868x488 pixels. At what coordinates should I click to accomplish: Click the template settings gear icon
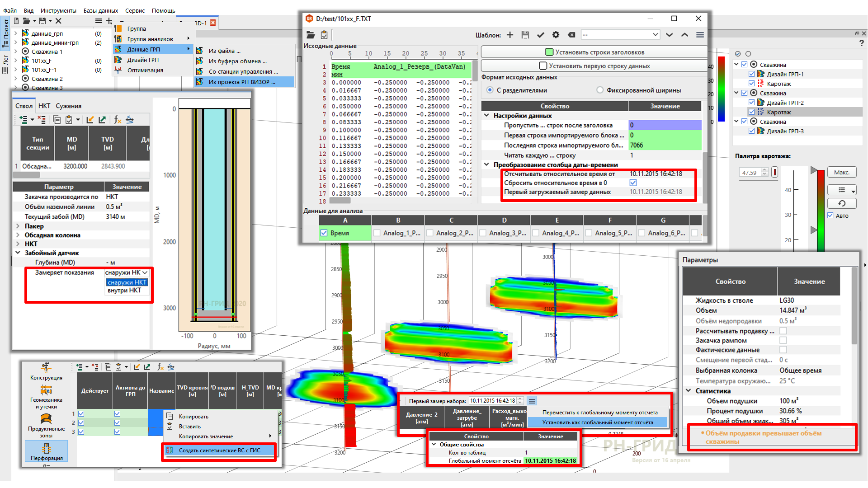(556, 35)
